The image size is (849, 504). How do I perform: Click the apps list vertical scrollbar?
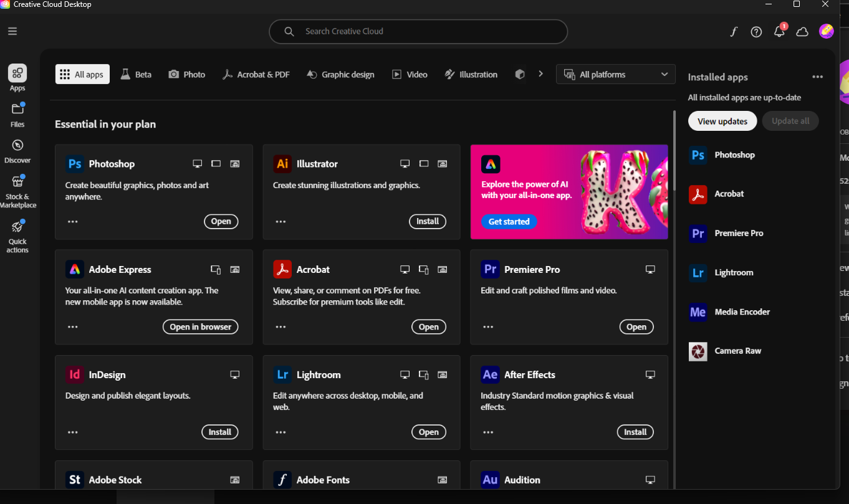[x=673, y=151]
